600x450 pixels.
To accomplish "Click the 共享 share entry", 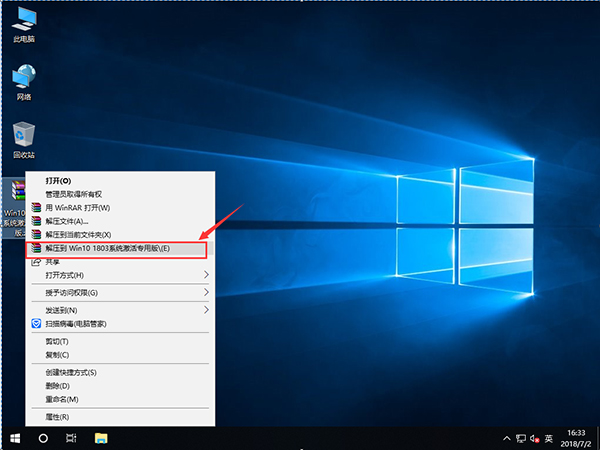I will pos(120,262).
